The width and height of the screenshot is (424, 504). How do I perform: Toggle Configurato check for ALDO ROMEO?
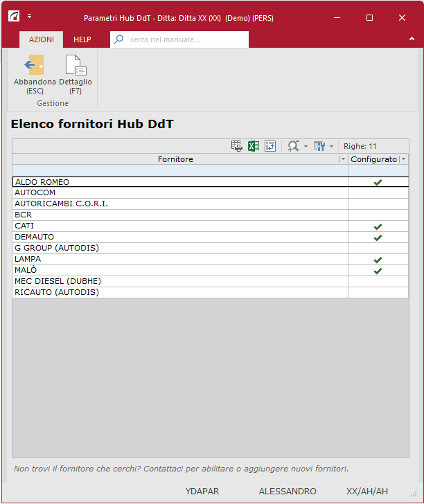[x=378, y=182]
